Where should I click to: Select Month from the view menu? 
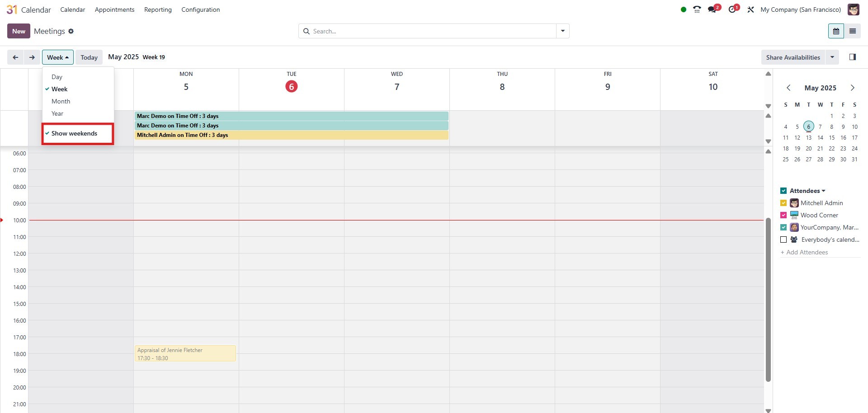[x=61, y=102]
